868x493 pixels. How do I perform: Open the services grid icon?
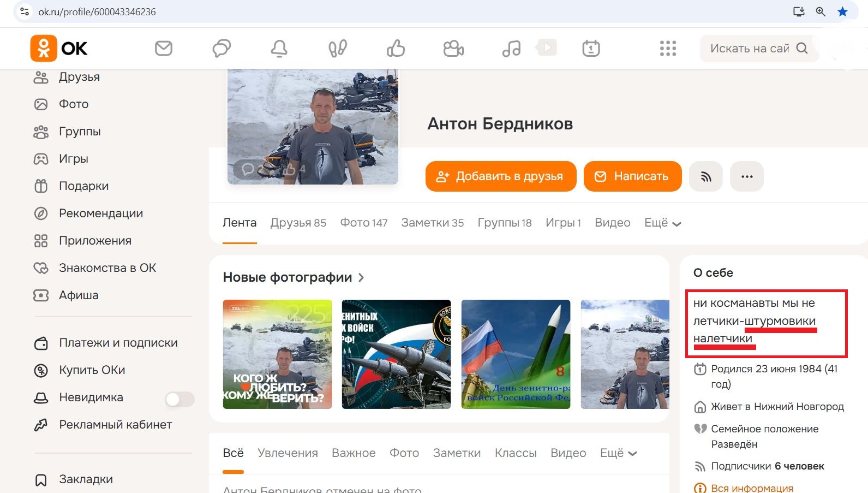pos(668,48)
